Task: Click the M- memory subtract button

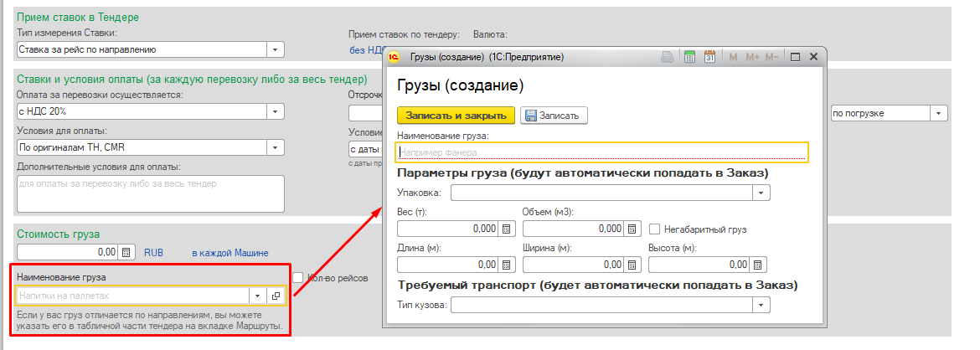Action: tap(771, 57)
